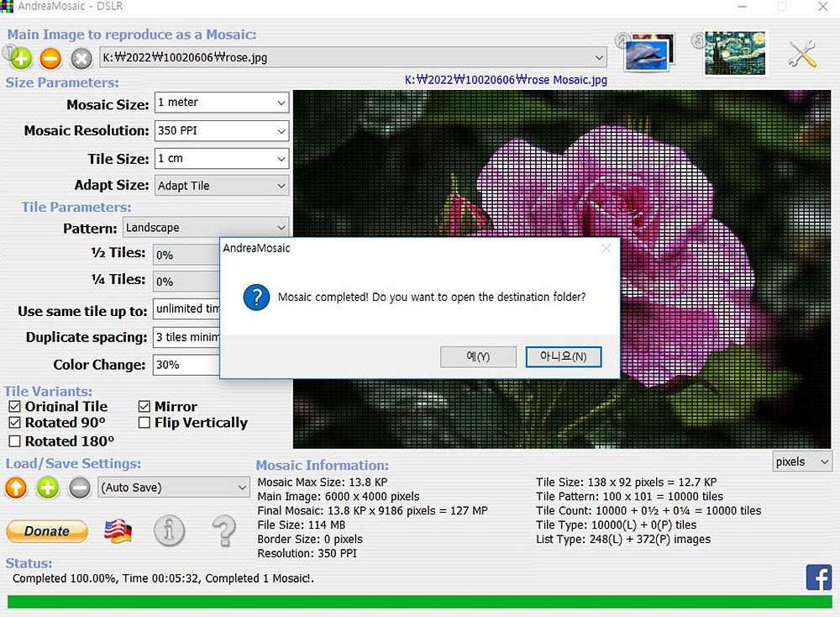Open Pattern Landscape dropdown
Screen dimensions: 840x617
(206, 228)
